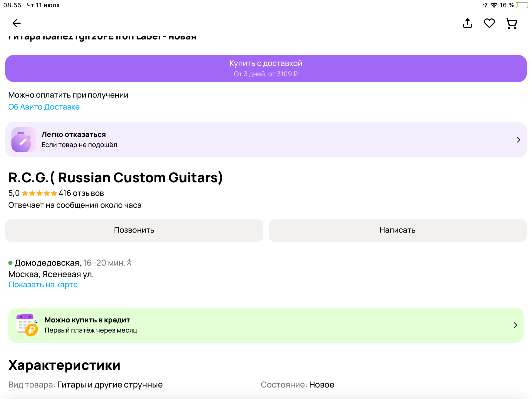The image size is (532, 399).
Task: Expand the Легко отказаться chevron
Action: point(518,140)
